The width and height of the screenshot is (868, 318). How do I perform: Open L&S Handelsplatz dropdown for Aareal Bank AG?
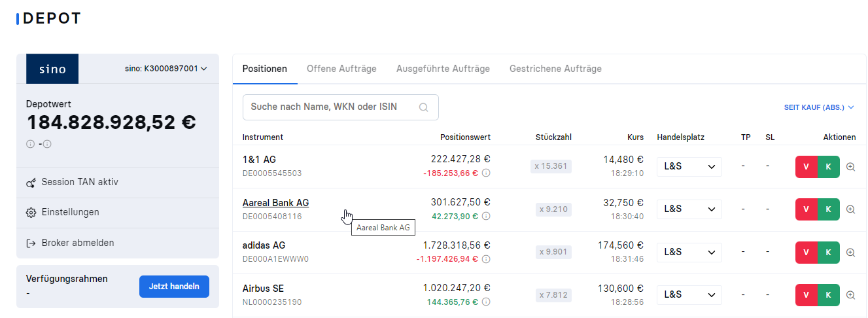pos(689,209)
